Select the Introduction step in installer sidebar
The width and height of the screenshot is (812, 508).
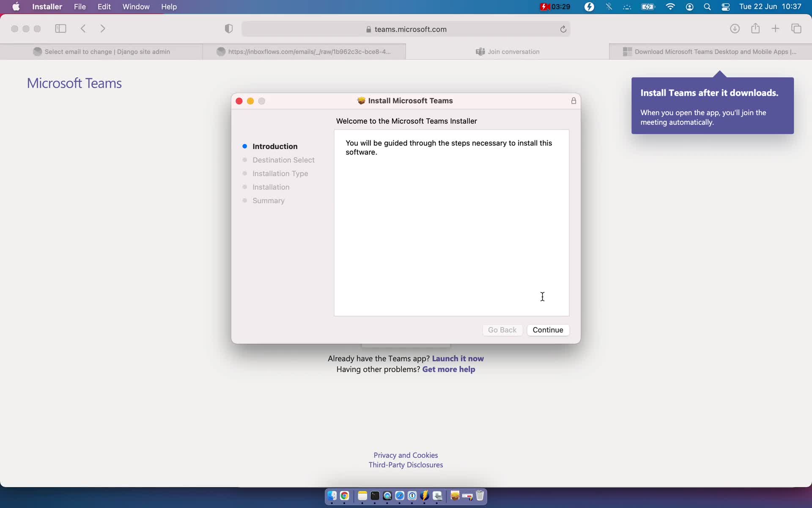(x=275, y=146)
